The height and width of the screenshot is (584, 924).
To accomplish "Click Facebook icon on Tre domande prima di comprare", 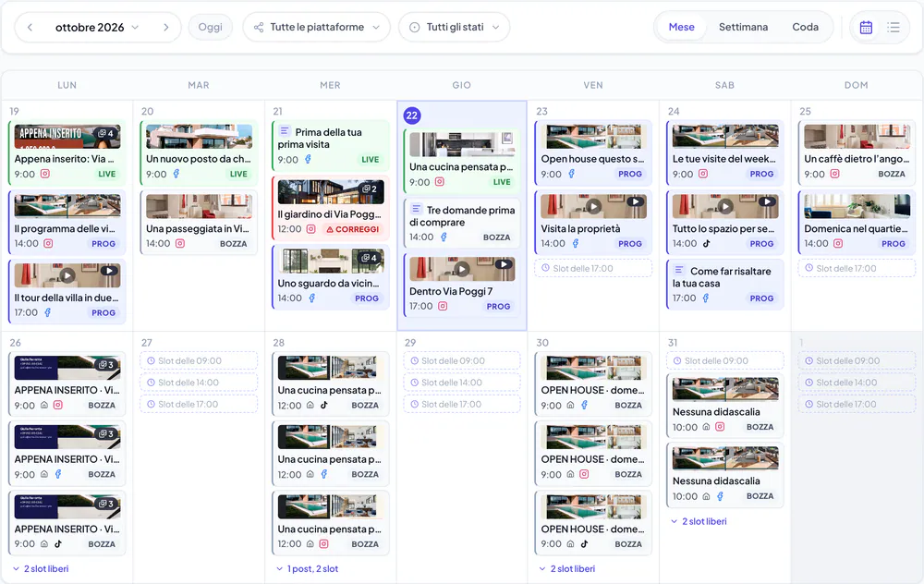I will 444,237.
